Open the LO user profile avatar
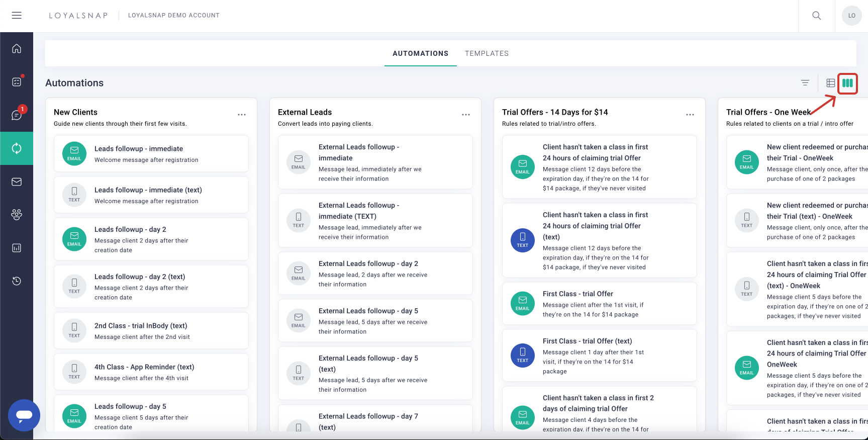 851,16
